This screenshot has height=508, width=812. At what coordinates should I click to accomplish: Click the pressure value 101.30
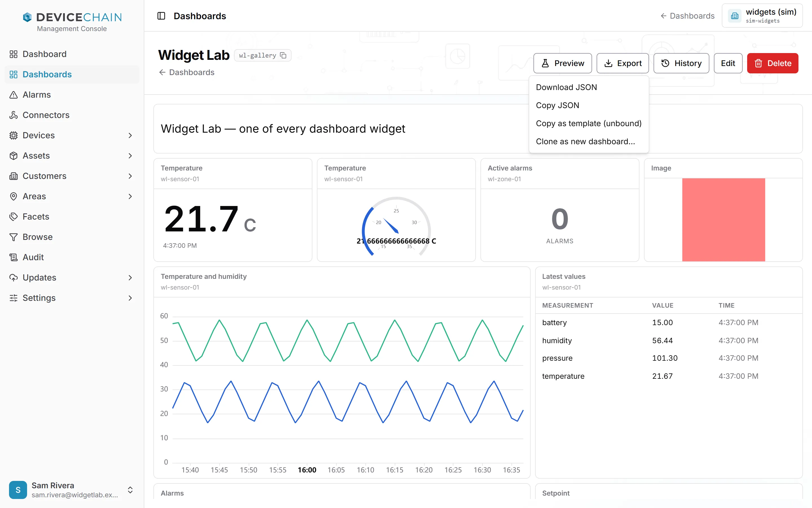point(665,358)
